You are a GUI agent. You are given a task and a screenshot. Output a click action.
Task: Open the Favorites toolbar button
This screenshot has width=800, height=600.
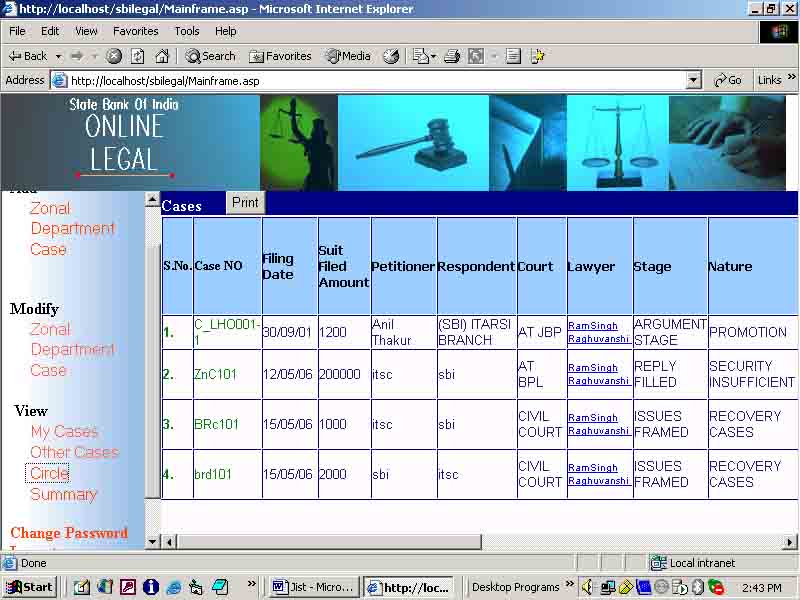click(280, 56)
